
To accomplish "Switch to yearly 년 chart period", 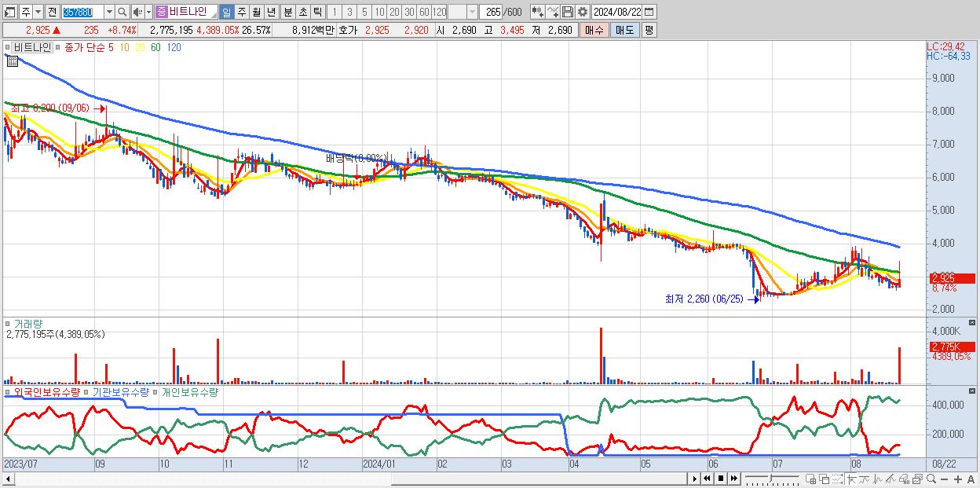I will [x=271, y=12].
